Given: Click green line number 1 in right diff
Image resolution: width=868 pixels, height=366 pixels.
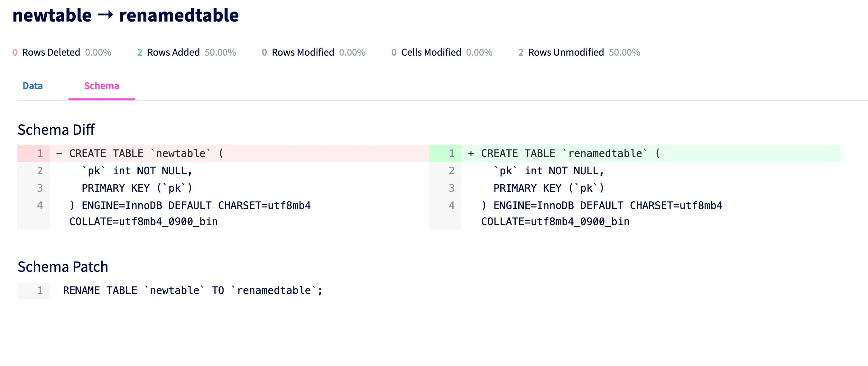Looking at the screenshot, I should point(451,153).
